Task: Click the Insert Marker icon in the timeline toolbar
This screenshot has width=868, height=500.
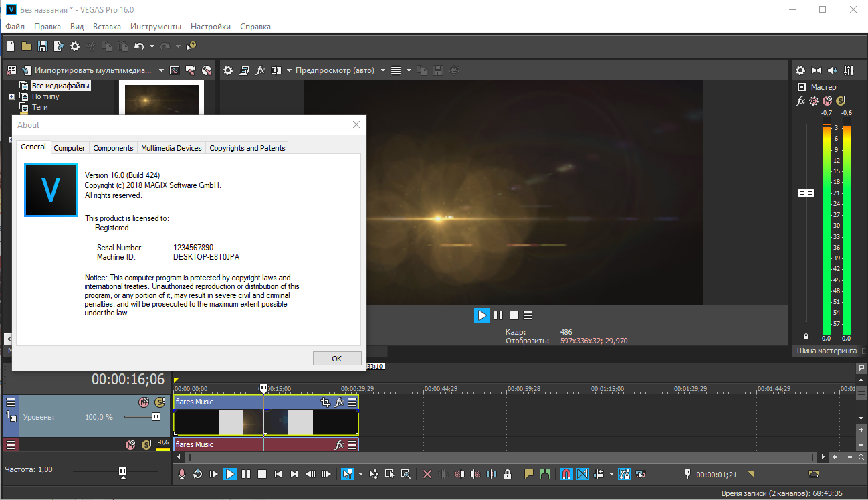Action: point(529,474)
